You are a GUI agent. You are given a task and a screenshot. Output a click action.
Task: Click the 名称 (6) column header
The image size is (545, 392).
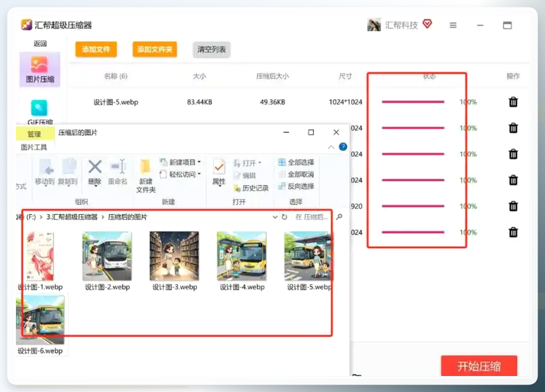point(115,76)
